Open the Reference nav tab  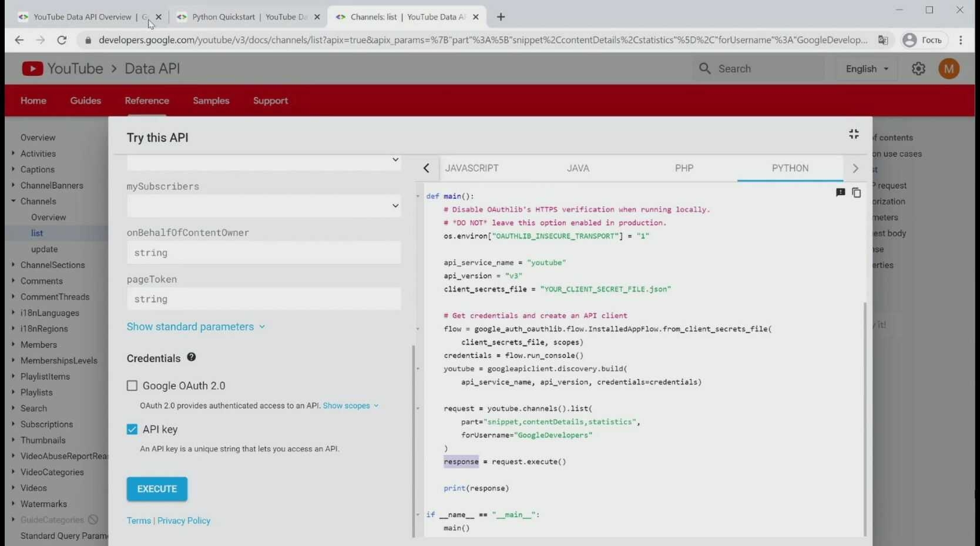[x=147, y=101]
